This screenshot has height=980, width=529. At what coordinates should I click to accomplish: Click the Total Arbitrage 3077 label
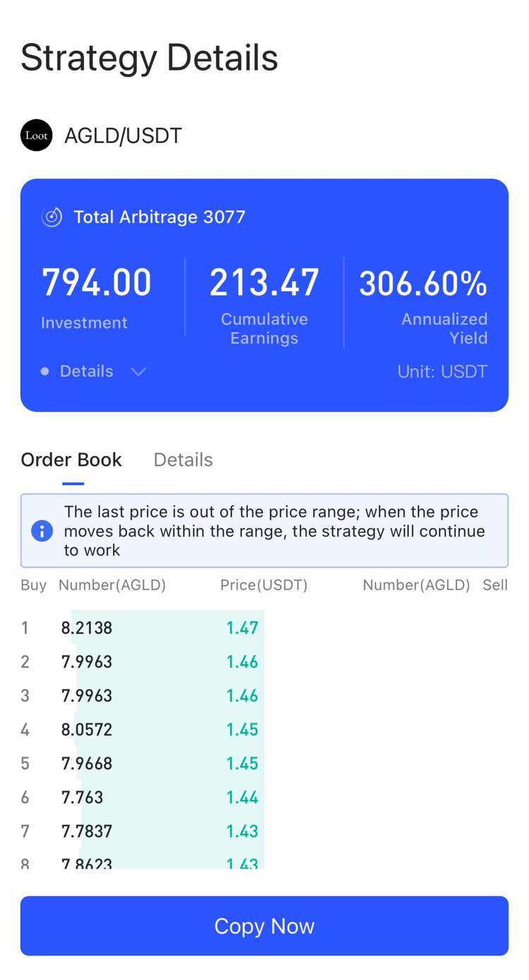coord(159,217)
